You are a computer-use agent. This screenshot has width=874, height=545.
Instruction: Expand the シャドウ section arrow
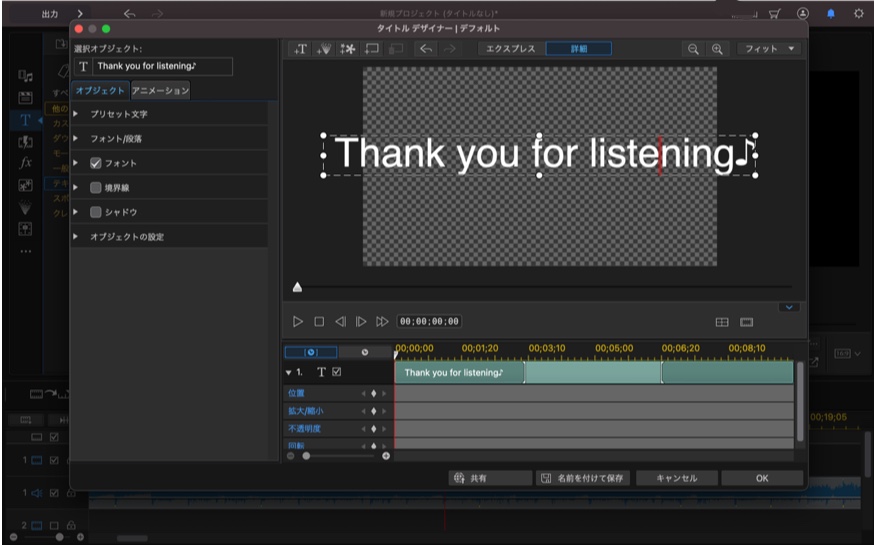coord(76,212)
